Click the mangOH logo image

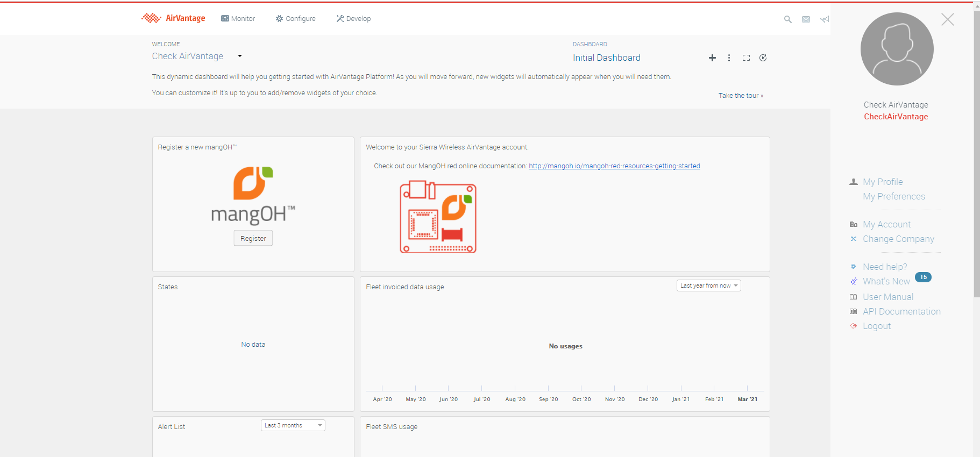coord(253,196)
